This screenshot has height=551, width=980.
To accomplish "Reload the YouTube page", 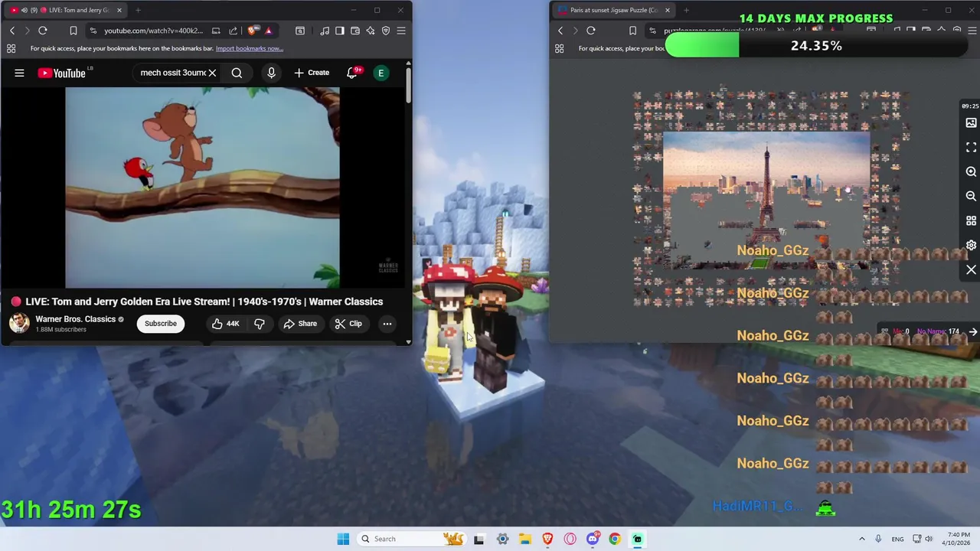I will tap(43, 31).
